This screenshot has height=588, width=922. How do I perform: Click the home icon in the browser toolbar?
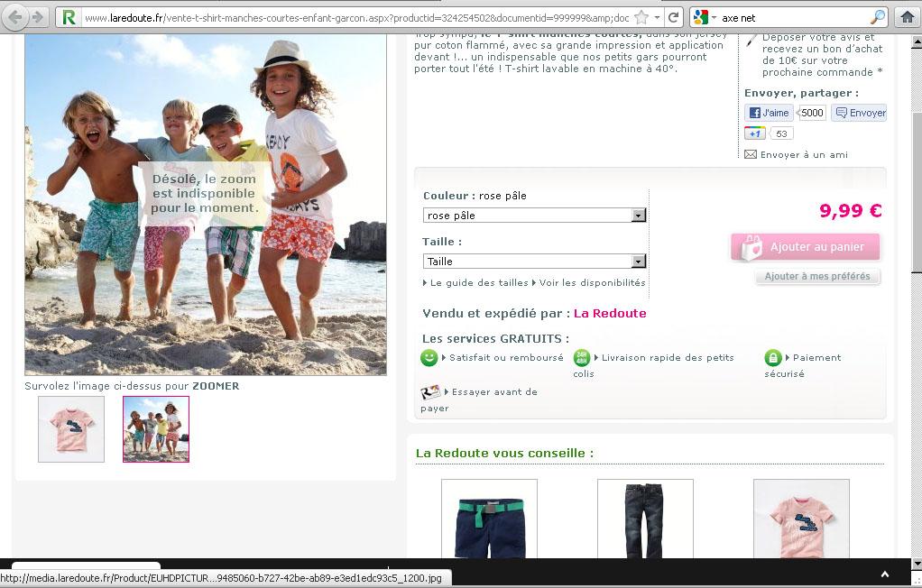(x=908, y=16)
